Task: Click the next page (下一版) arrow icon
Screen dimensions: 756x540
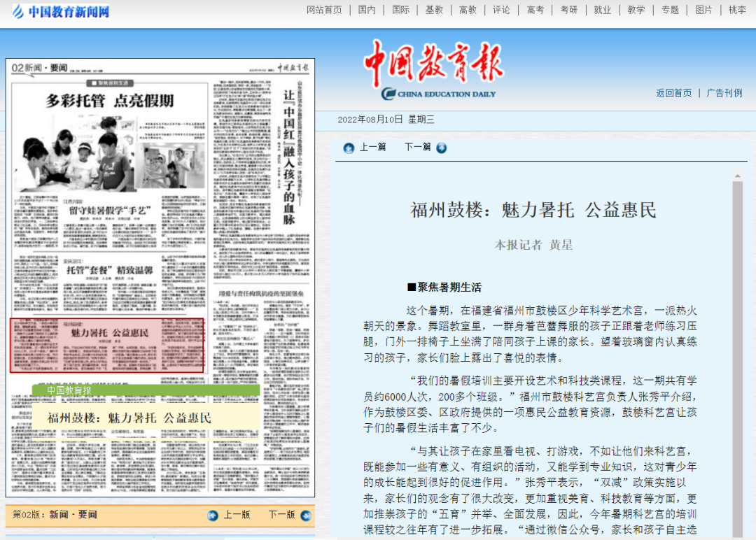Action: [x=306, y=516]
